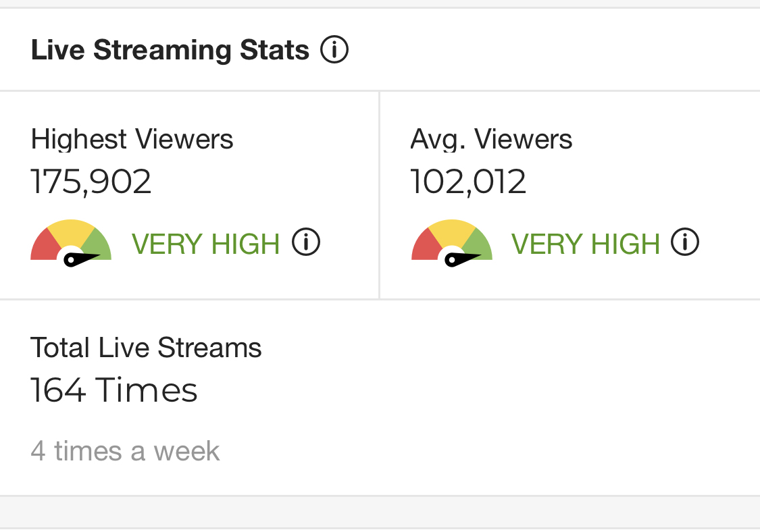Click VERY HIGH text under Highest Viewers
The width and height of the screenshot is (760, 532).
(x=205, y=244)
